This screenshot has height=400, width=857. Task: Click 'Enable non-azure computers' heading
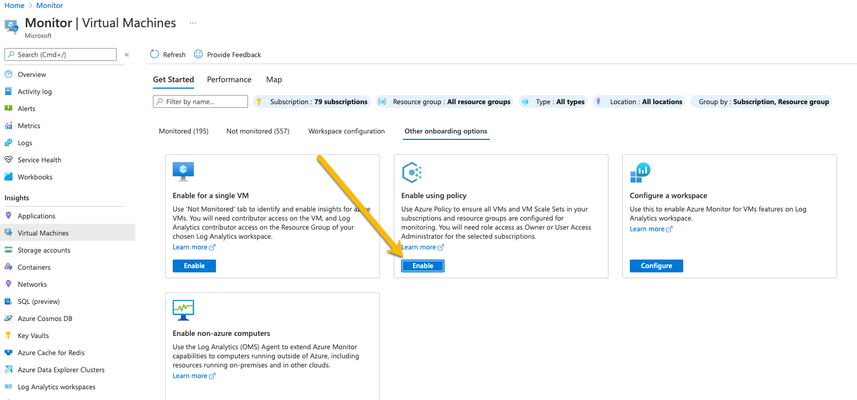tap(221, 333)
